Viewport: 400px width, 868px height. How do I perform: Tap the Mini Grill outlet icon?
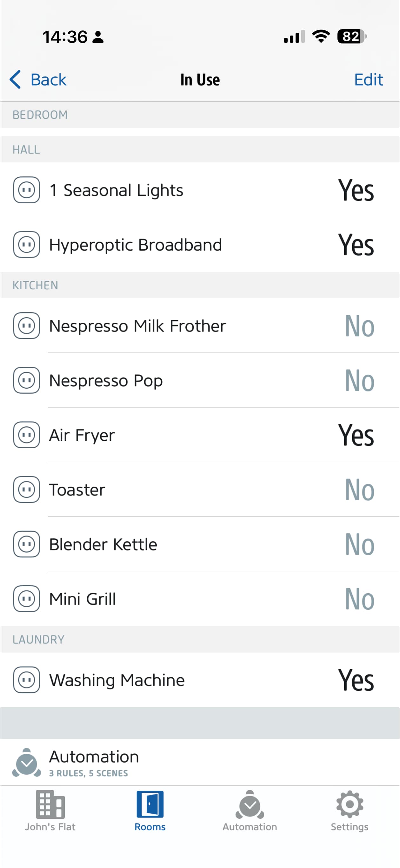pyautogui.click(x=27, y=598)
